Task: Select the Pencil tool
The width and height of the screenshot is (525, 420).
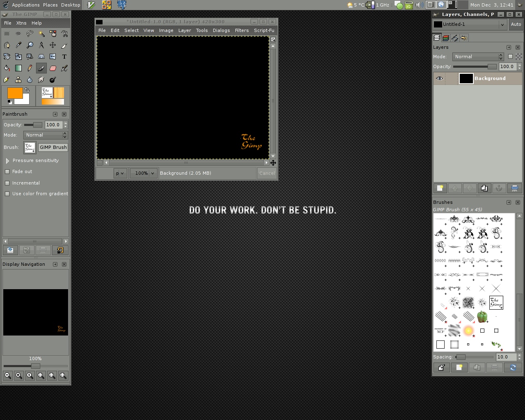Action: pyautogui.click(x=30, y=68)
